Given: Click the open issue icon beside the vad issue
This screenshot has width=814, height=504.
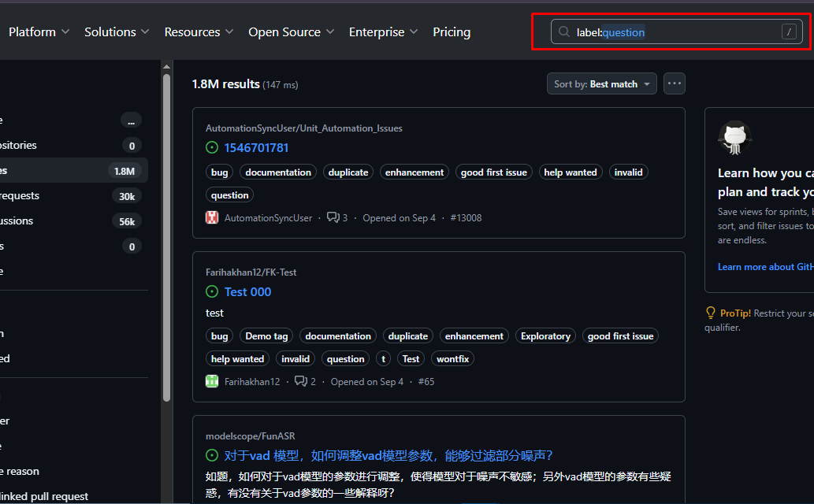Looking at the screenshot, I should point(212,456).
